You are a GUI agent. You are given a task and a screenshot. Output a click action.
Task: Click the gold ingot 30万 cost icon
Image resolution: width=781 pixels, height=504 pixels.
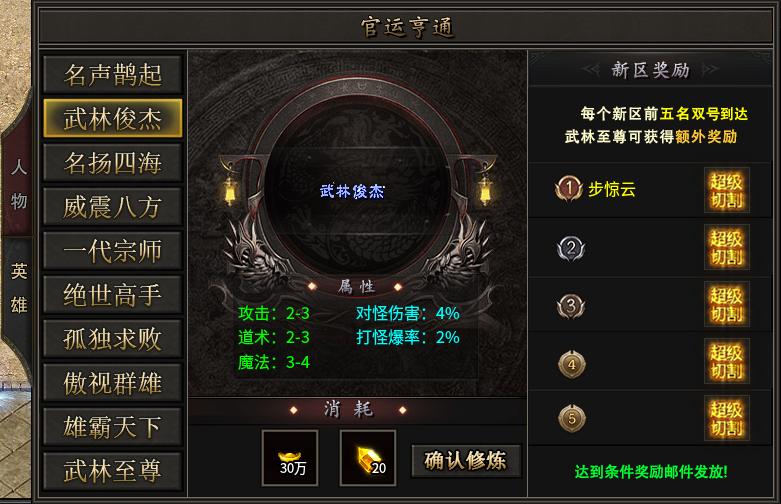click(x=290, y=458)
